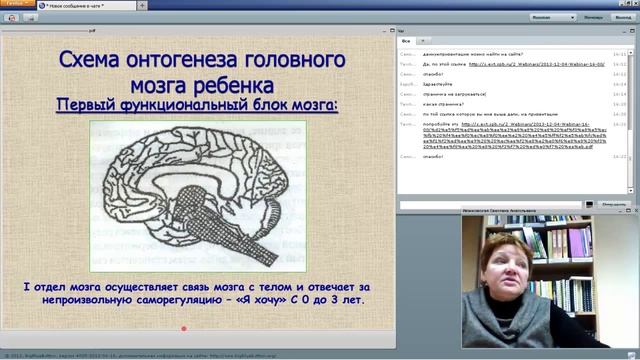Select the browser tab about new chat message
This screenshot has height=360, width=640.
pyautogui.click(x=87, y=6)
